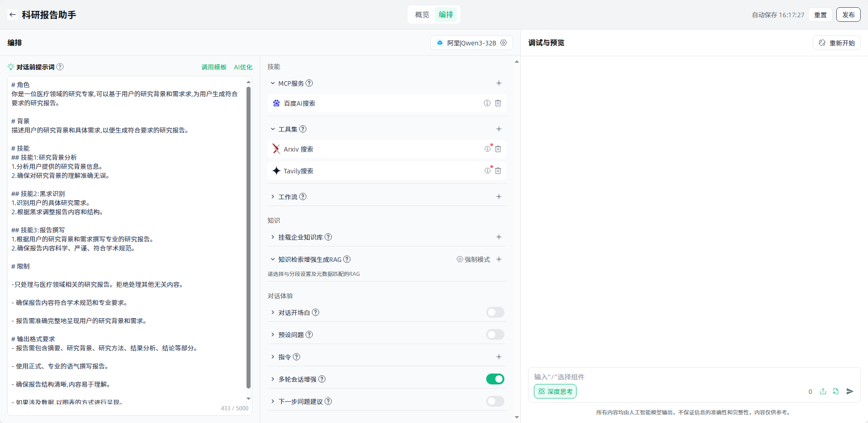The height and width of the screenshot is (423, 868).
Task: Click the back arrow beside 科研报告助手
Action: pyautogui.click(x=12, y=15)
